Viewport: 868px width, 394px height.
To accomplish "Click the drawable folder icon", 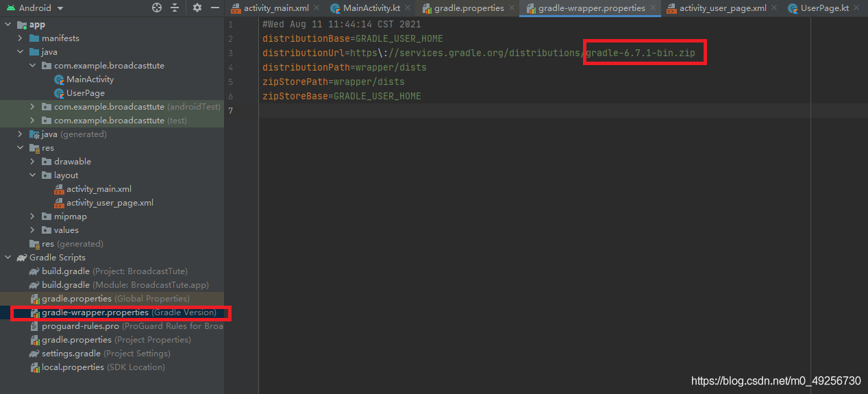I will 47,162.
